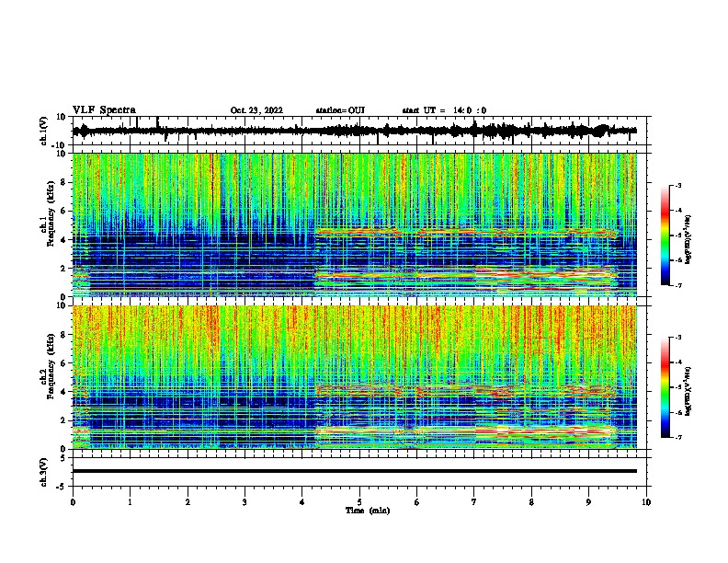Click the 'start UT = 14:0 :0' text
Image resolution: width=728 pixels, height=563 pixels.
(x=444, y=110)
